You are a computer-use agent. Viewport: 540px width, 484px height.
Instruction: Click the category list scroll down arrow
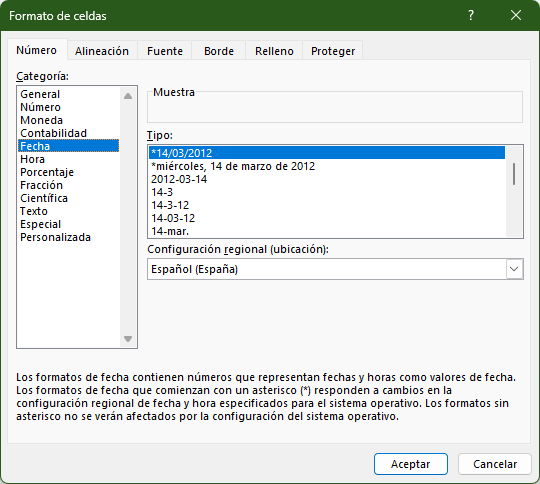(128, 339)
